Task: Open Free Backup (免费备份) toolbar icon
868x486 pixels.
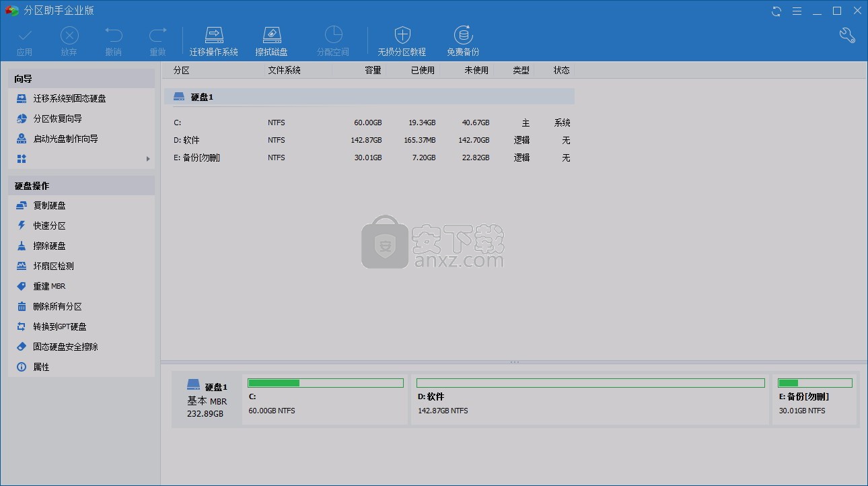Action: [x=463, y=35]
